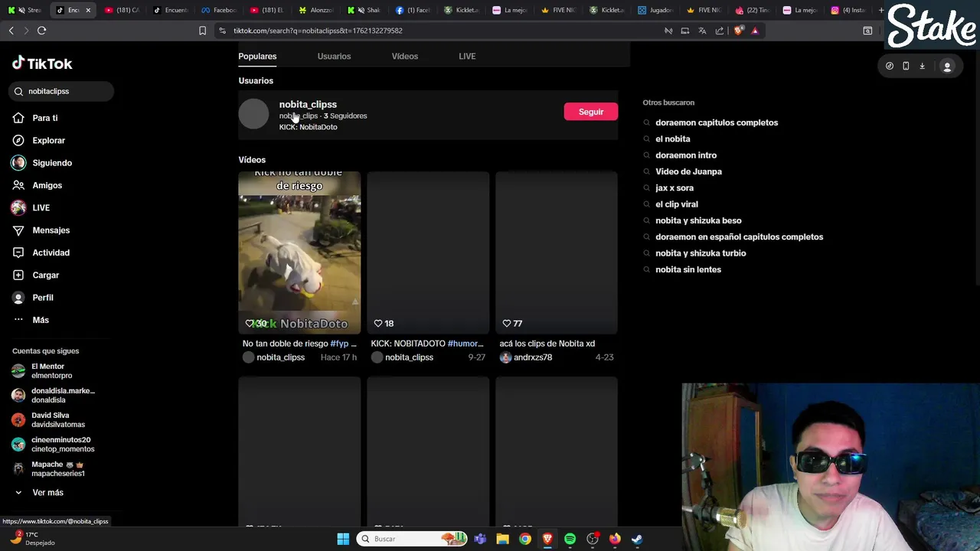Open Steam from taskbar
This screenshot has height=551, width=980.
tap(637, 539)
